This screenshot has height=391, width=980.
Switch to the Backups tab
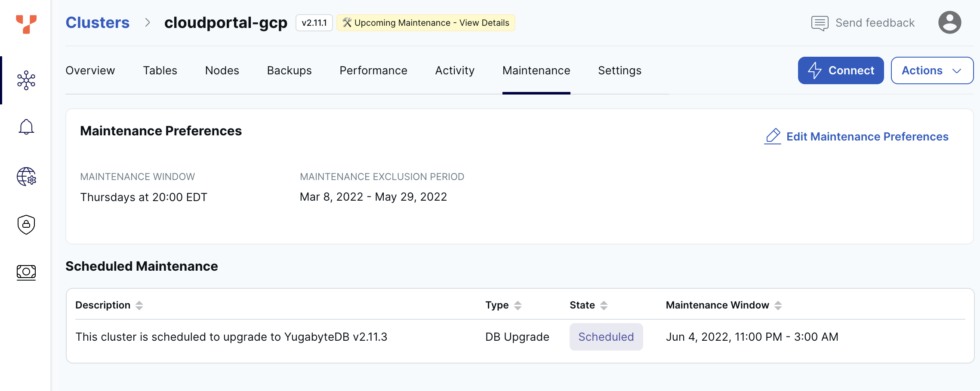[x=289, y=70]
